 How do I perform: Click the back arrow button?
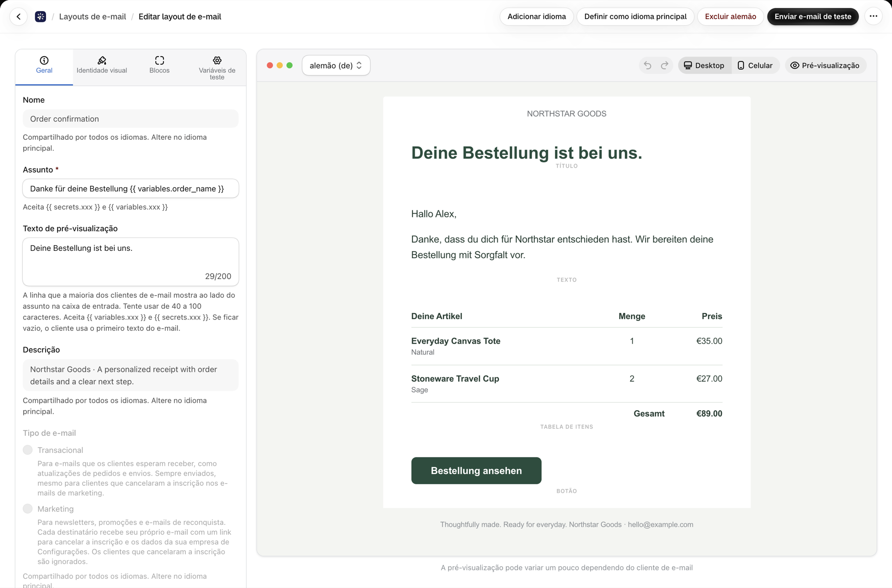coord(19,17)
